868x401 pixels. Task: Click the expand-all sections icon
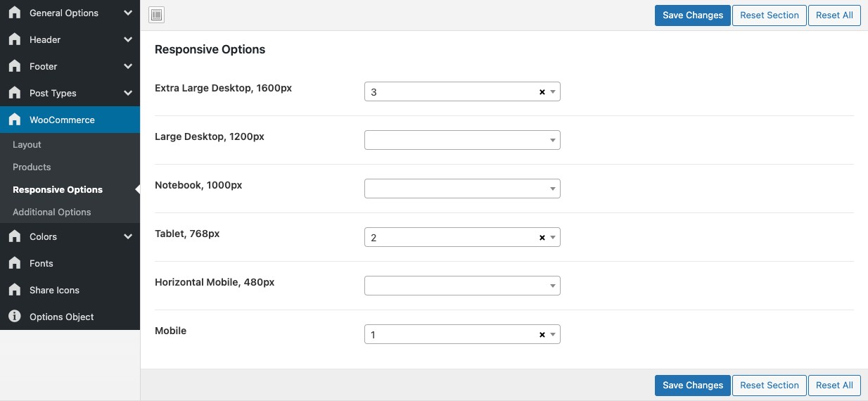157,15
